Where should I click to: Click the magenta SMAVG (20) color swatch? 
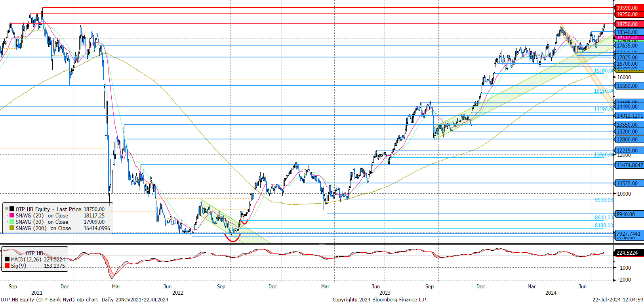tap(12, 215)
